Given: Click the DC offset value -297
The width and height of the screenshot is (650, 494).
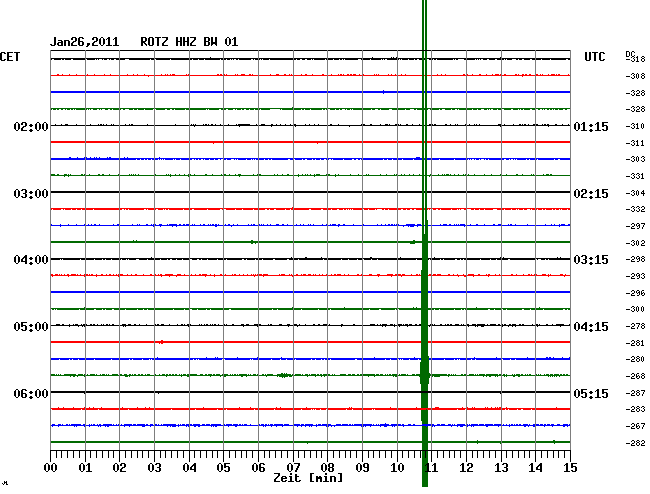Looking at the screenshot, I should click(x=635, y=226).
